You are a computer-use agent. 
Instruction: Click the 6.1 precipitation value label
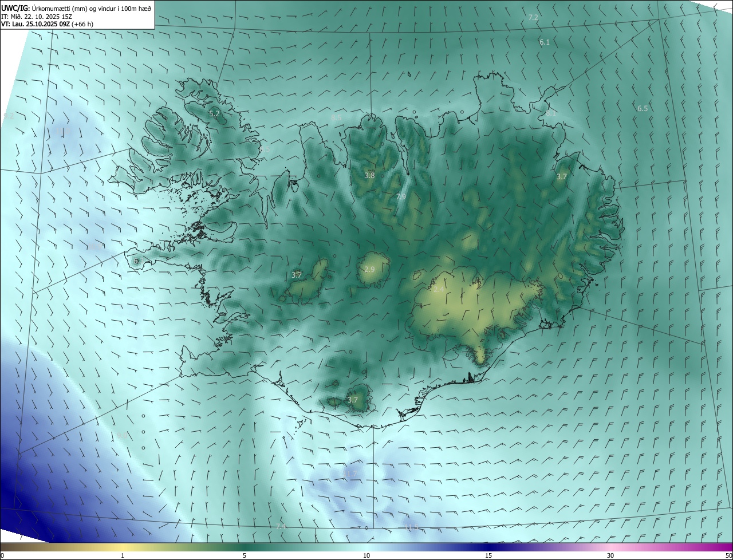point(545,42)
